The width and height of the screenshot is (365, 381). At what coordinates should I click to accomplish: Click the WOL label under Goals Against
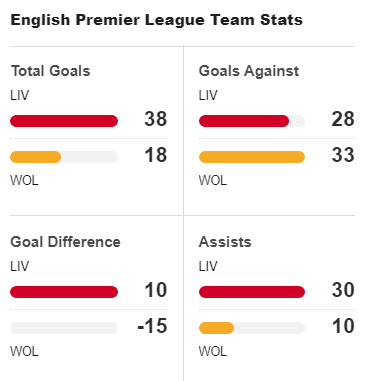tap(213, 180)
